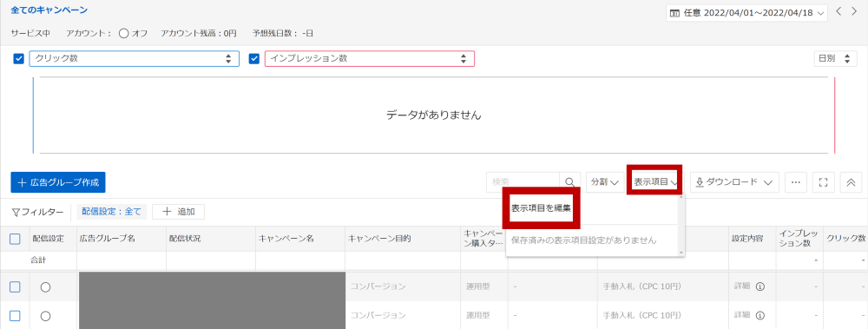Toggle fullscreen table view icon
The width and height of the screenshot is (868, 329).
pos(823,181)
